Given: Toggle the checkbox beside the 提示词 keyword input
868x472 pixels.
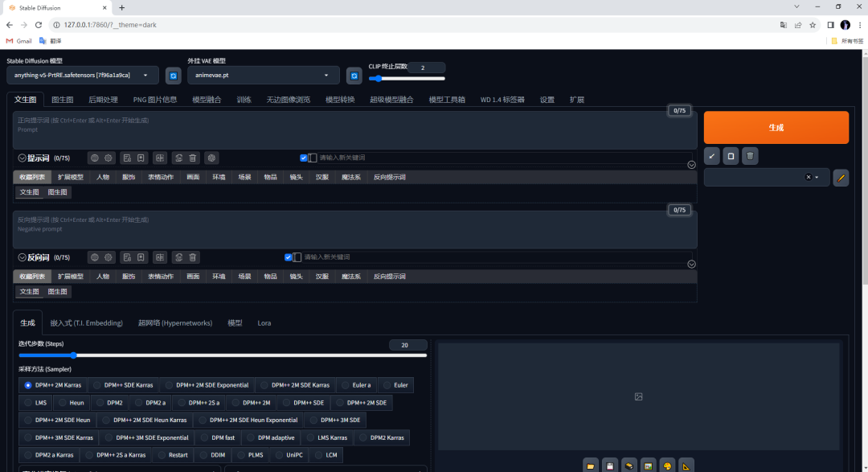Looking at the screenshot, I should click(304, 157).
